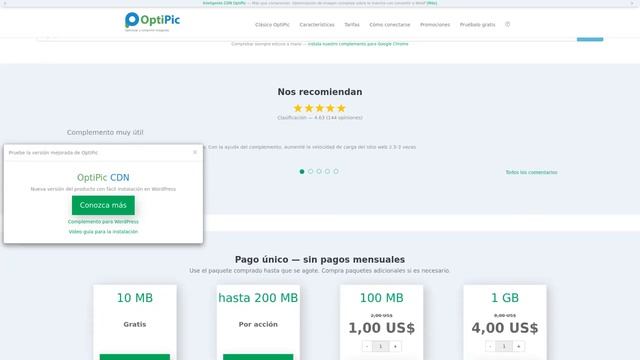The width and height of the screenshot is (640, 360).
Task: Dismiss the top announcement banner
Action: [632, 3]
